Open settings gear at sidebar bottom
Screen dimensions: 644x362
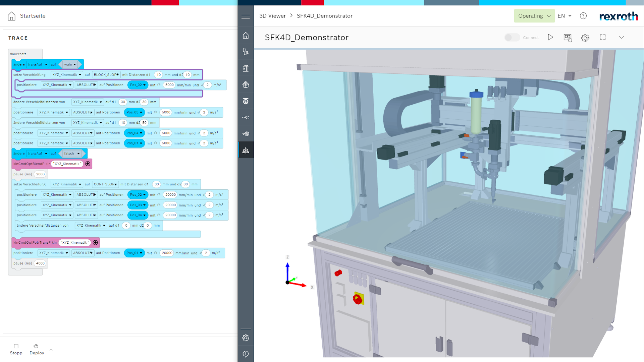click(246, 338)
